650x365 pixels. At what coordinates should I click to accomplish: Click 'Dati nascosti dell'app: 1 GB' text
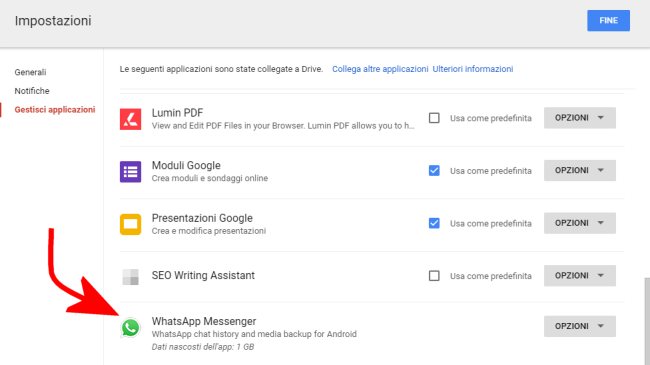click(203, 347)
